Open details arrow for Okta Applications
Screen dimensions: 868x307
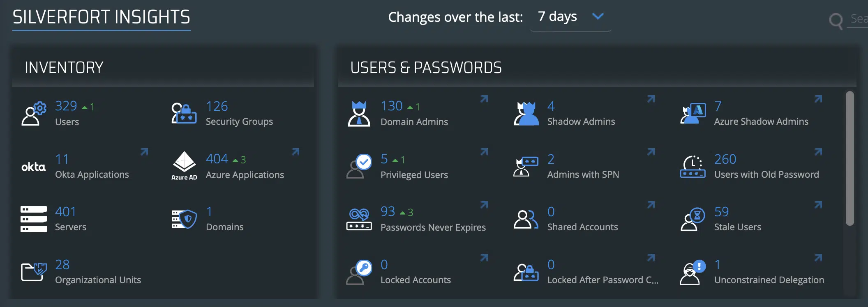[x=144, y=152]
